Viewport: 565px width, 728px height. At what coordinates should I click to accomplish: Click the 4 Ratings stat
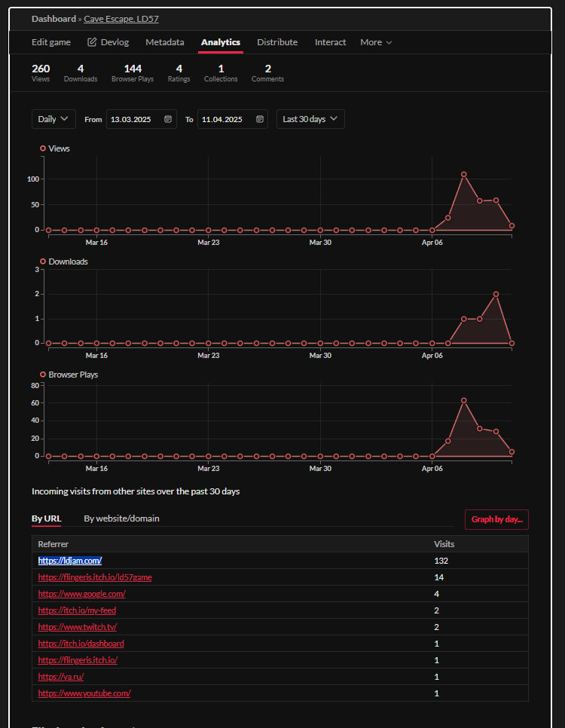pyautogui.click(x=179, y=73)
